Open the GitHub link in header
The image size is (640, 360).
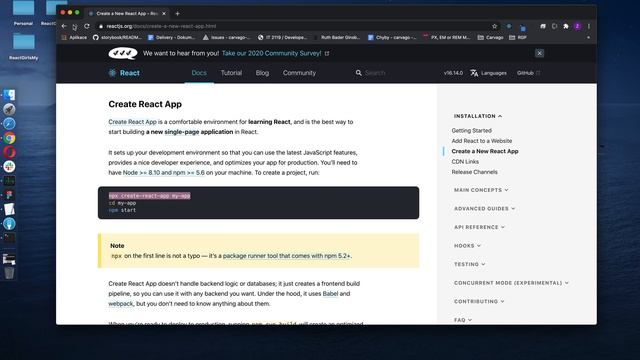[529, 73]
